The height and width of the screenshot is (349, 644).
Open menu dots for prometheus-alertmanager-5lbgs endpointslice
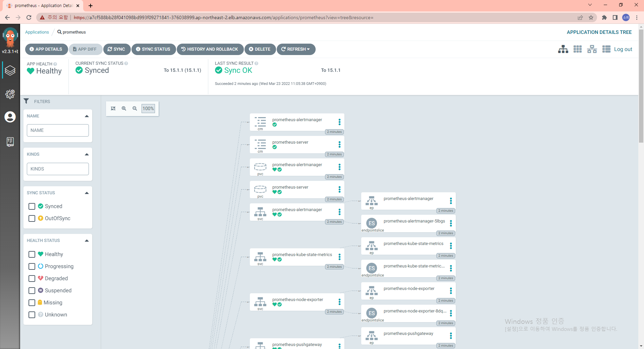451,223
